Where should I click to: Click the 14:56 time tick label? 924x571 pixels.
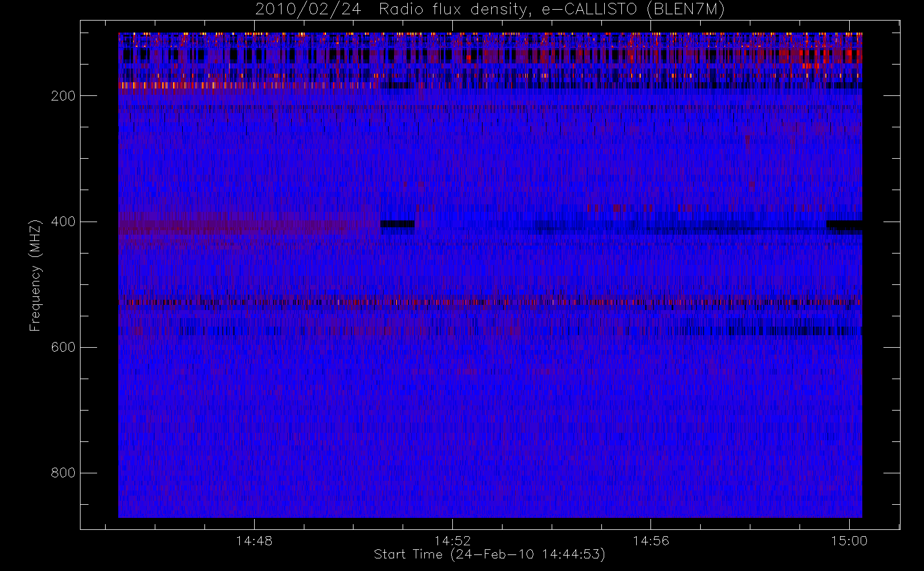tap(651, 541)
